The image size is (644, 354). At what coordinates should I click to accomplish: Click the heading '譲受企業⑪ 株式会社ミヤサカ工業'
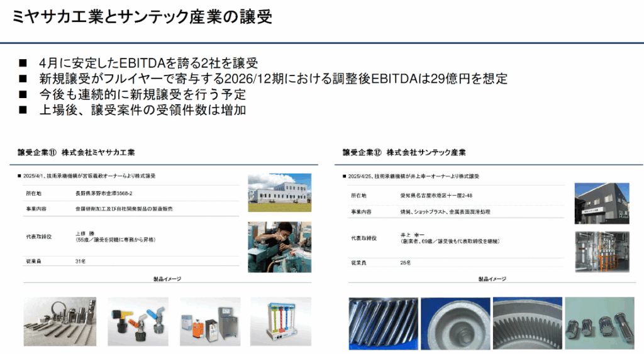(x=76, y=152)
